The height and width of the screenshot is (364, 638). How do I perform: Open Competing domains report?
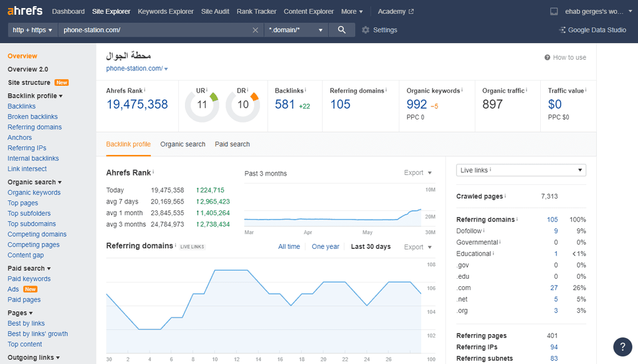pyautogui.click(x=37, y=234)
